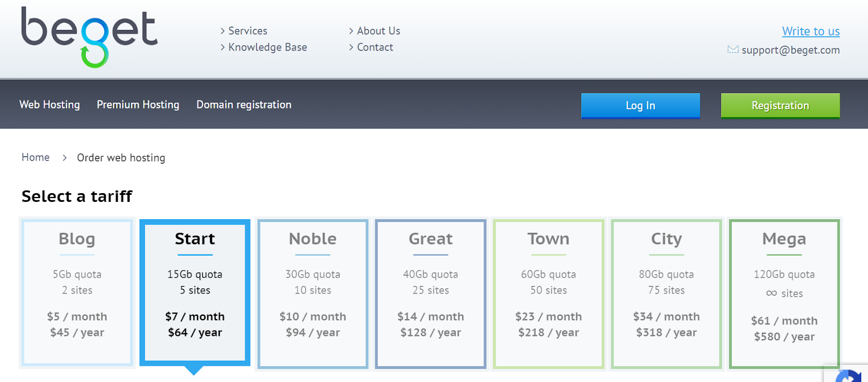Open the Domain registration menu
868x382 pixels.
244,105
